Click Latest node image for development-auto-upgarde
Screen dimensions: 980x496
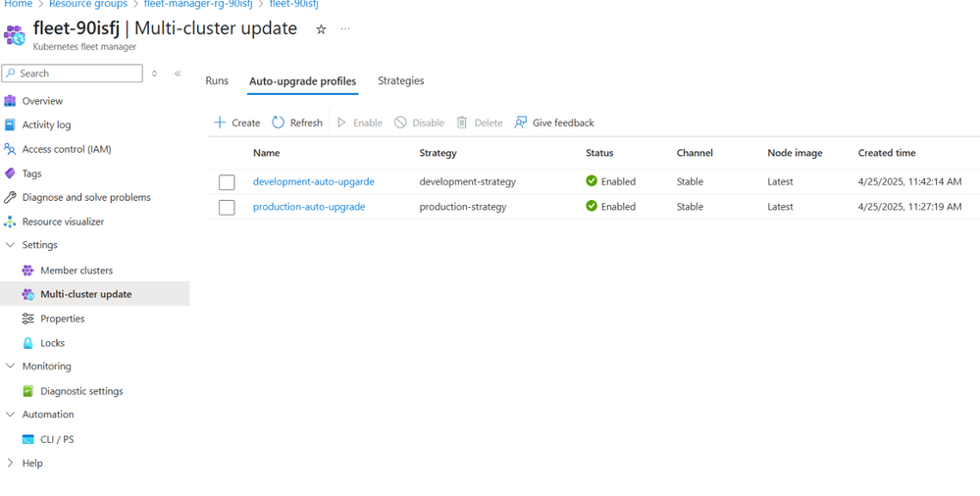click(780, 181)
